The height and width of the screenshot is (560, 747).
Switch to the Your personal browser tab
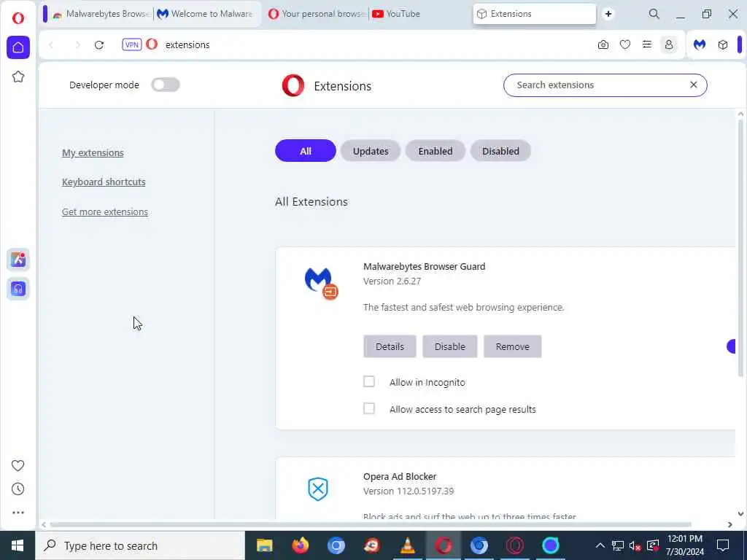pos(317,14)
